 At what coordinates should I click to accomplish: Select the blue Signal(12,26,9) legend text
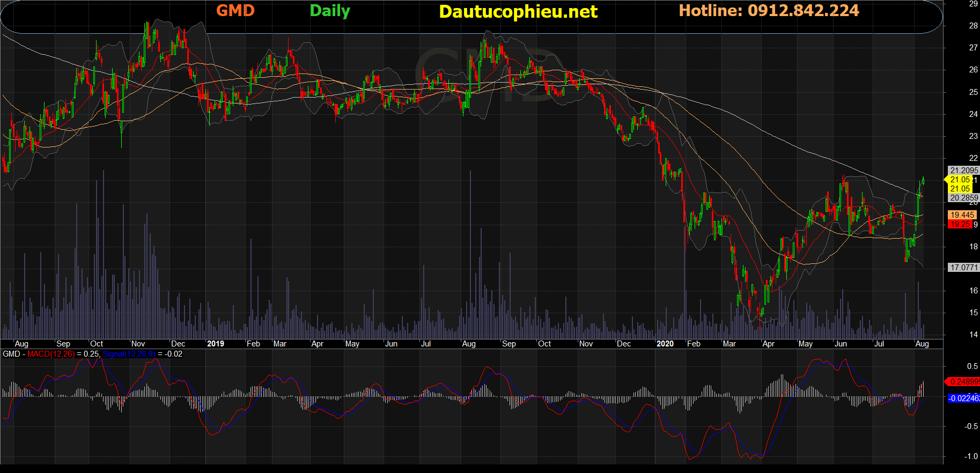pyautogui.click(x=129, y=354)
